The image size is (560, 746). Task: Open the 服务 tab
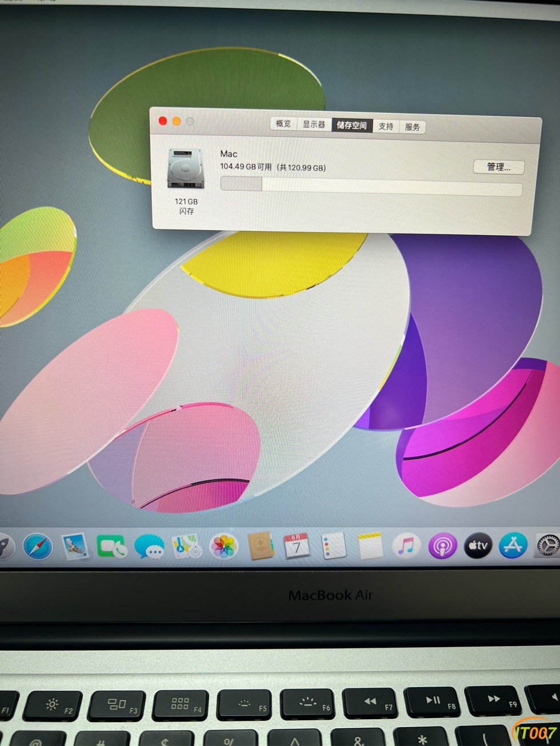[413, 127]
